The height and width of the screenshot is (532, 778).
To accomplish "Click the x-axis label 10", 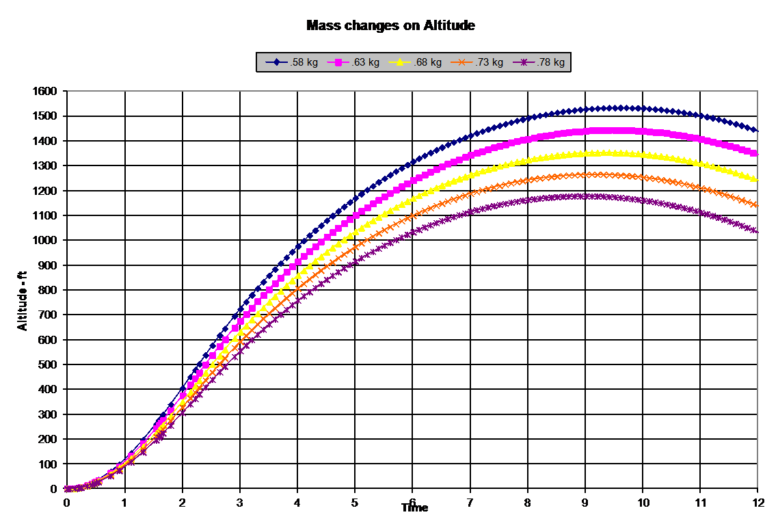I will click(x=643, y=503).
